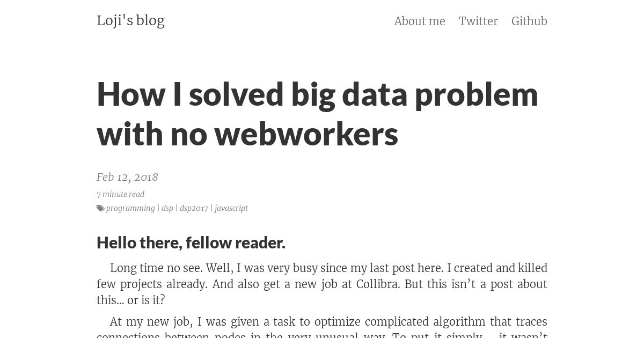Click the 'Hello there, fellow reader.' heading
This screenshot has height=338, width=644.
191,243
